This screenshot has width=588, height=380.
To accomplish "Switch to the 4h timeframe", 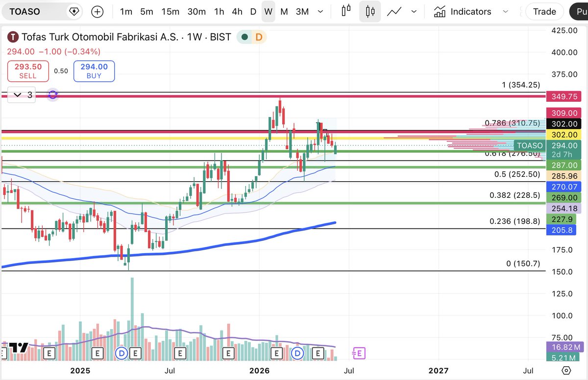I will tap(237, 12).
